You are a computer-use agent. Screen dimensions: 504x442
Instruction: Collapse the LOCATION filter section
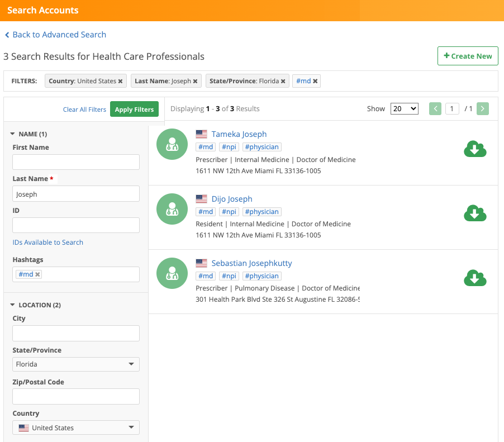[13, 305]
